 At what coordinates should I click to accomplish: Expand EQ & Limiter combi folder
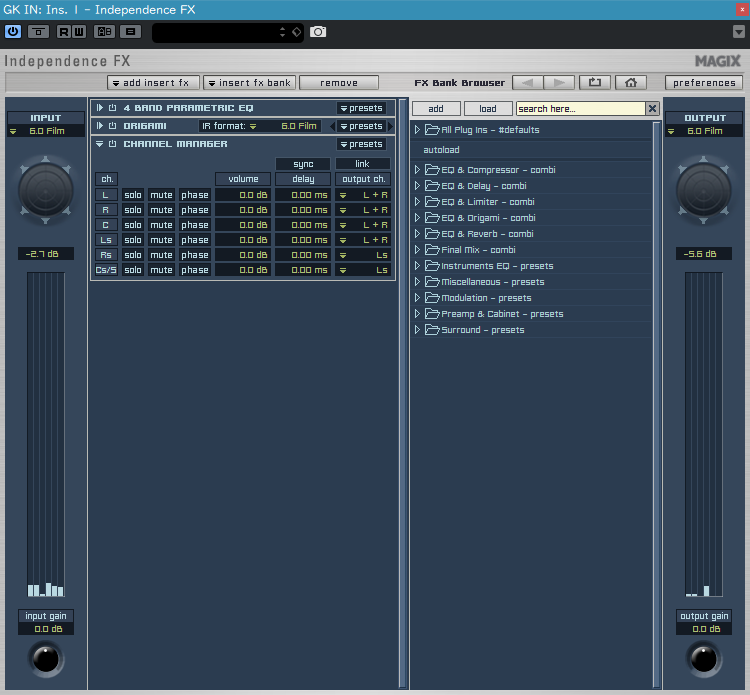[417, 202]
